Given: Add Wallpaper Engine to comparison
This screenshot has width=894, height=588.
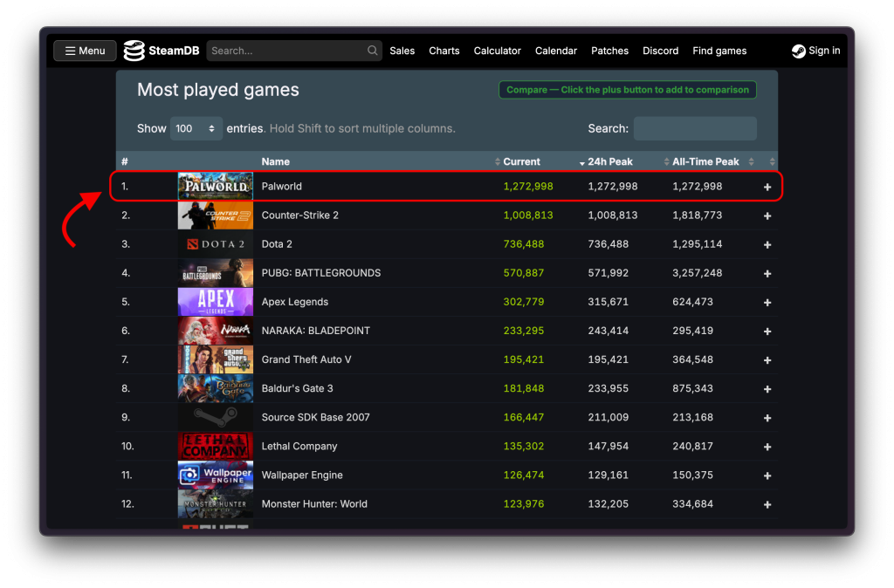Looking at the screenshot, I should (x=767, y=475).
